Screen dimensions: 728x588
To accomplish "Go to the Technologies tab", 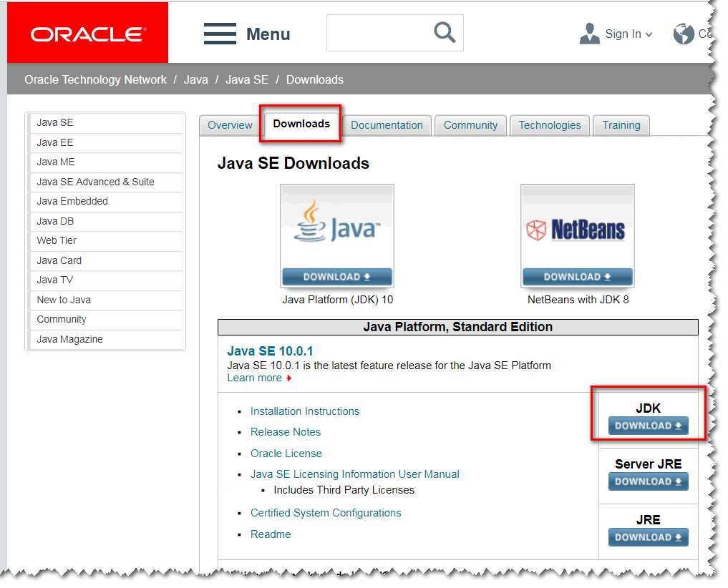I will 550,125.
